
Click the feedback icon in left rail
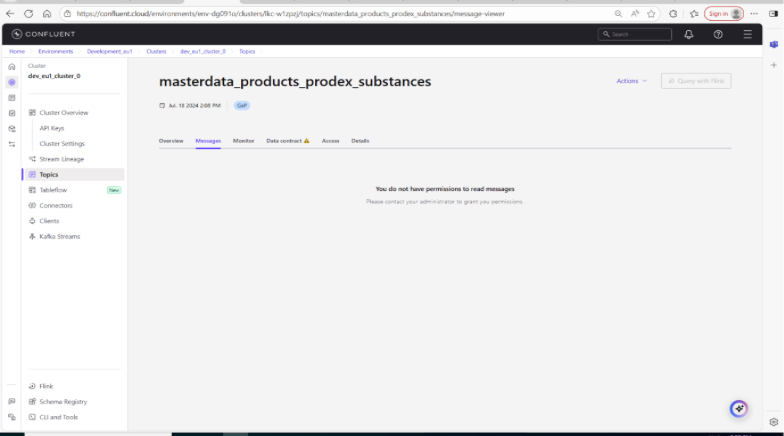pyautogui.click(x=12, y=402)
